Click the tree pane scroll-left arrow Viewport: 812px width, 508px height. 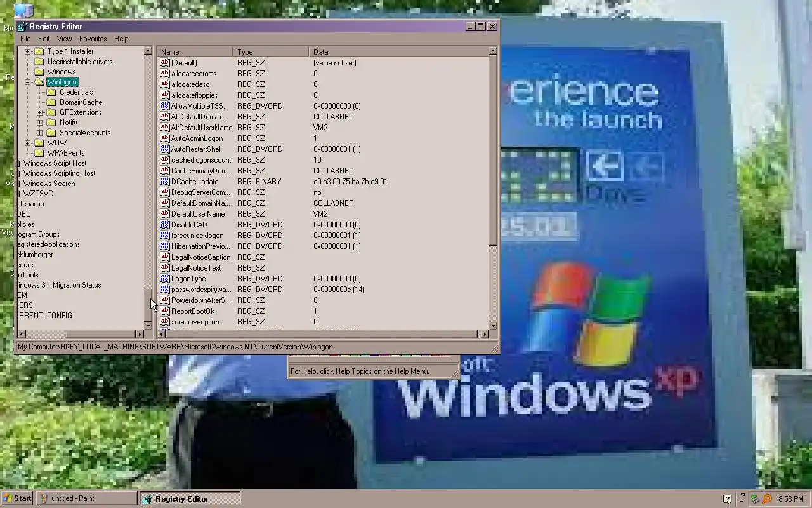(x=22, y=334)
